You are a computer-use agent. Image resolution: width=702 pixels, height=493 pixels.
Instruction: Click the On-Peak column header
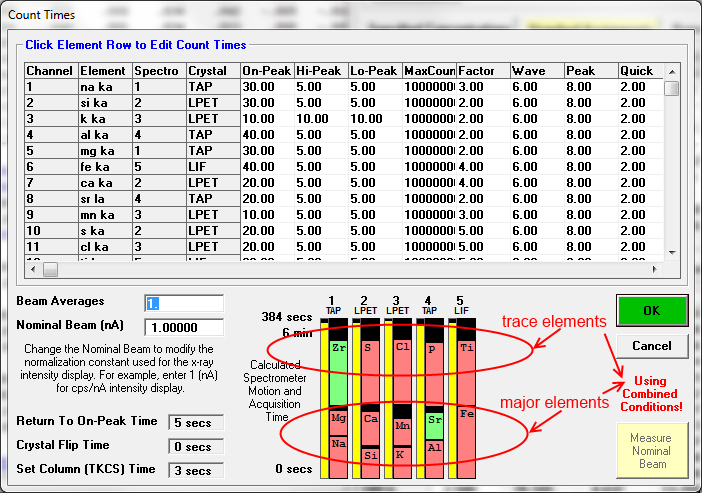pyautogui.click(x=266, y=71)
